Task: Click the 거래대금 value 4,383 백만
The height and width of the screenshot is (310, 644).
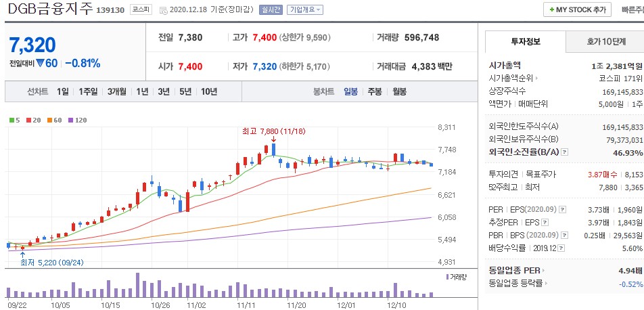Action: [432, 66]
